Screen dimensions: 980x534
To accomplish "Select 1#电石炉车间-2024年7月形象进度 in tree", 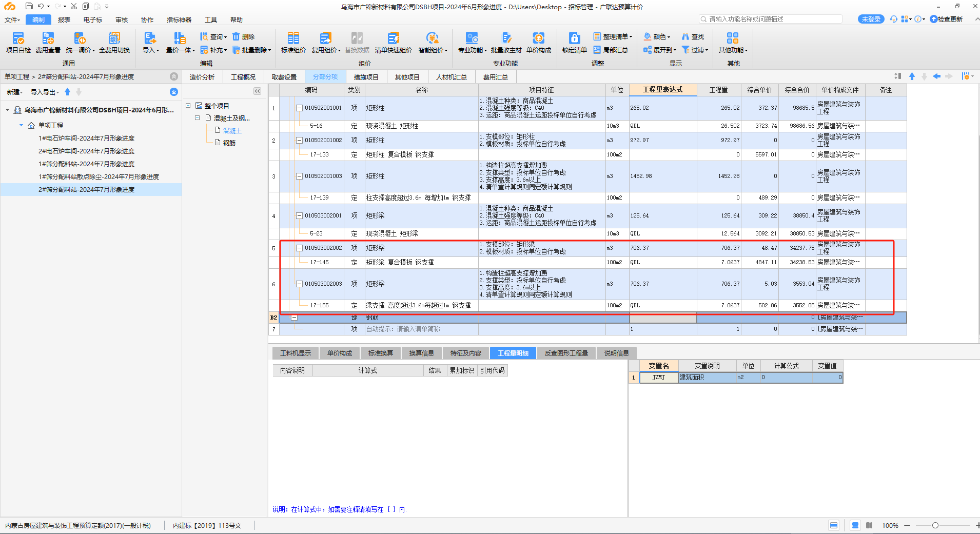I will [x=86, y=139].
